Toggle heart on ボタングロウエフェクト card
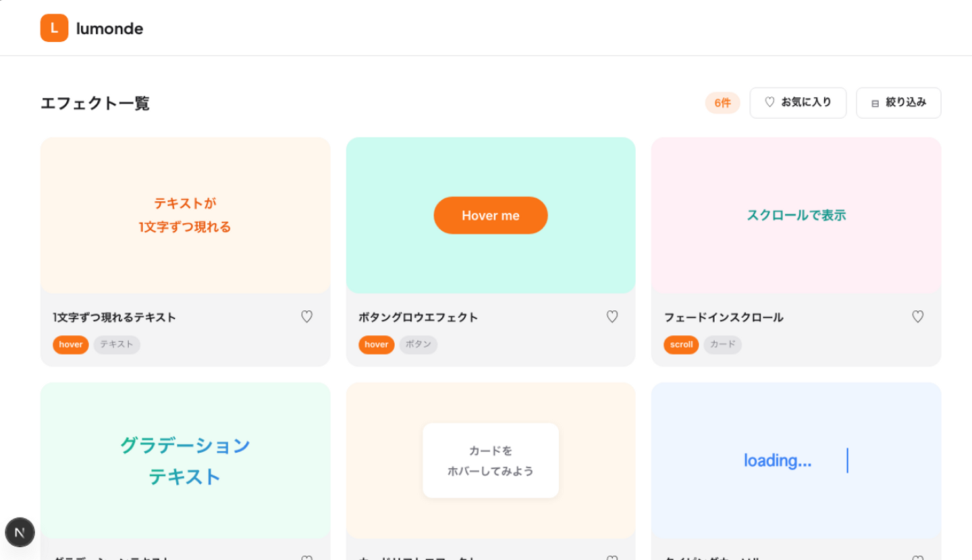This screenshot has width=972, height=560. point(612,317)
